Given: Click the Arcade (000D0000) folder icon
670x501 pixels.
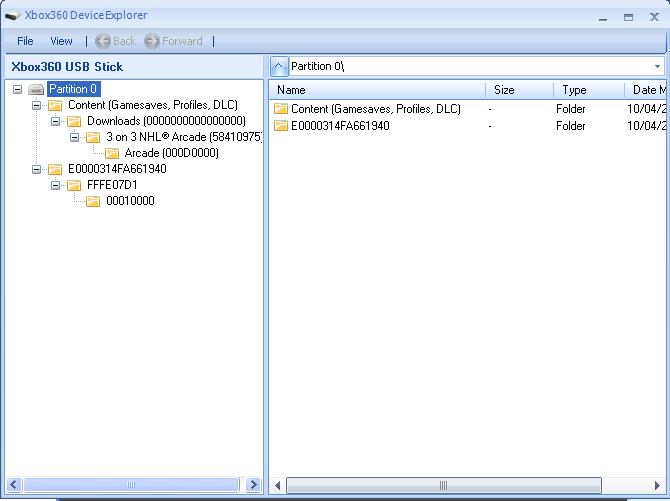Looking at the screenshot, I should pyautogui.click(x=112, y=153).
